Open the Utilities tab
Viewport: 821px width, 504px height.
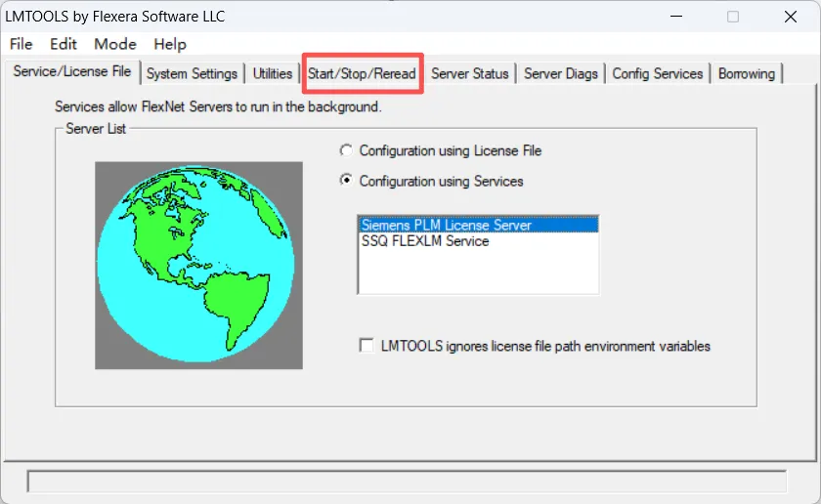[273, 74]
